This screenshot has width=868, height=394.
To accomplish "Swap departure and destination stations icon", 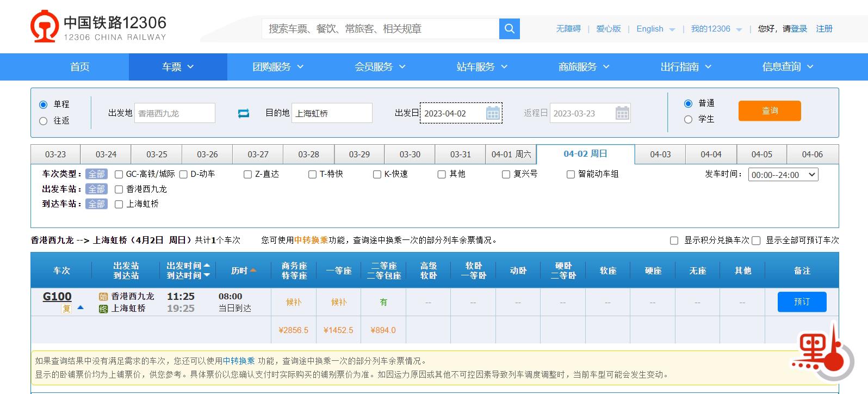I will pyautogui.click(x=244, y=113).
